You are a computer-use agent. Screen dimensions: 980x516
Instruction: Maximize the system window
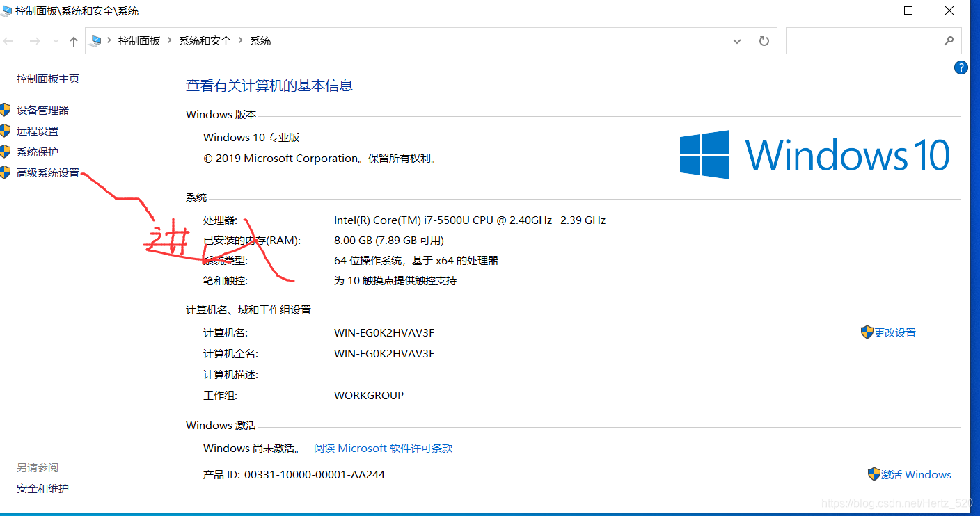click(x=908, y=10)
